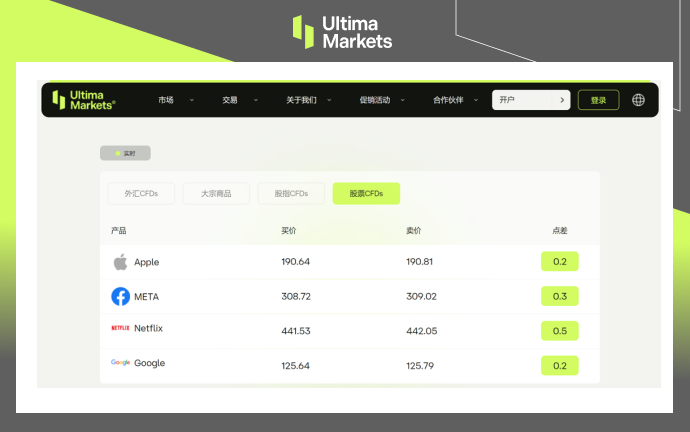Click Netflix buy price 441.53
Viewport: 690px width, 432px height.
coord(296,331)
